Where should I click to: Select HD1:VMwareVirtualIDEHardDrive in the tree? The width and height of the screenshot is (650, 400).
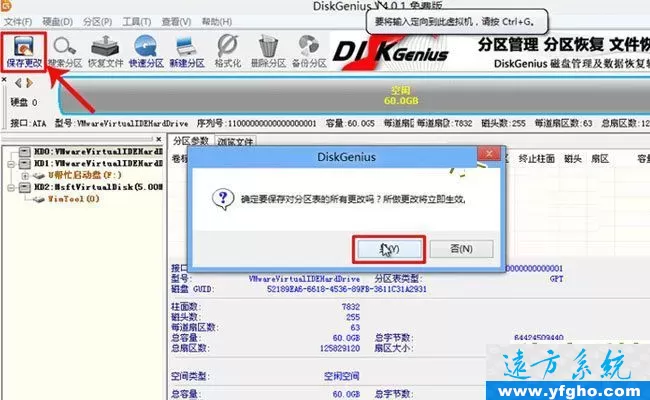[98, 164]
